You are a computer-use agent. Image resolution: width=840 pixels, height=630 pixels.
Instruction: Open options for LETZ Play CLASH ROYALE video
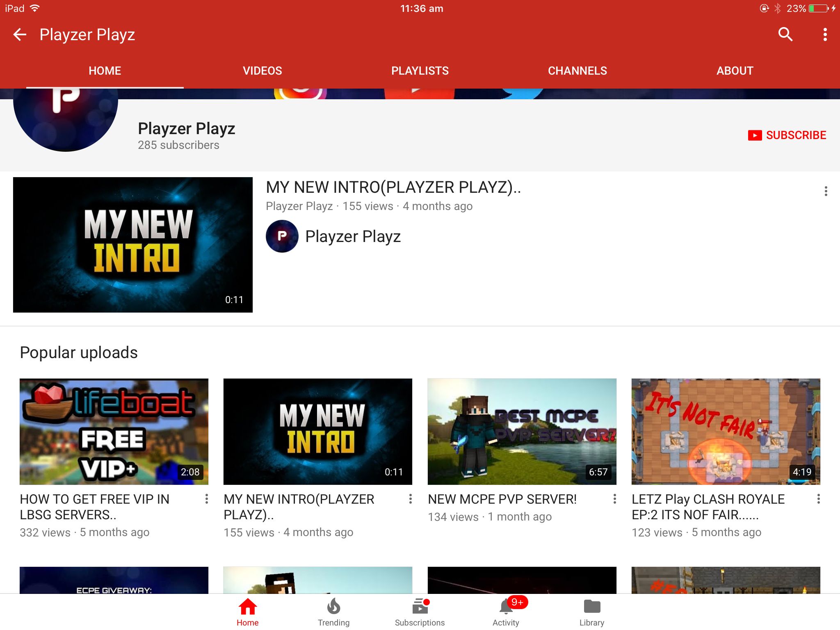click(818, 499)
